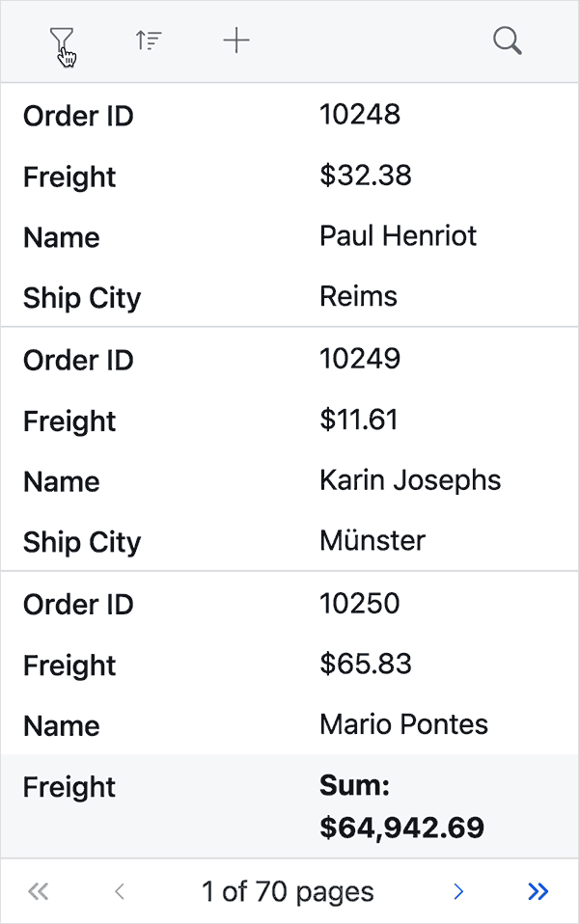Select the Order ID value 10248
This screenshot has width=579, height=924.
click(359, 115)
